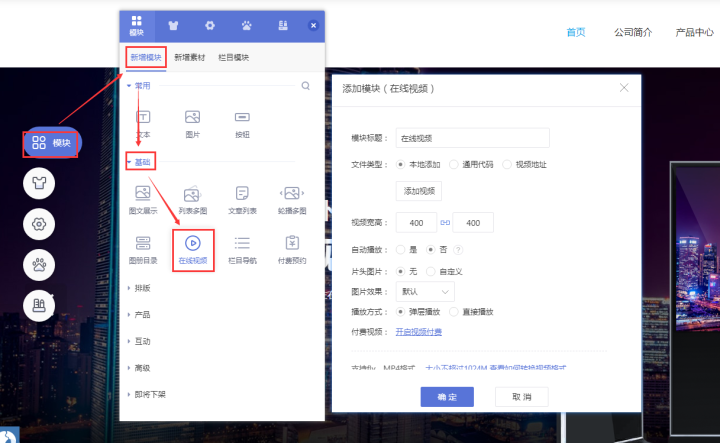
Task: Click the video height field showing 400
Action: pyautogui.click(x=473, y=223)
